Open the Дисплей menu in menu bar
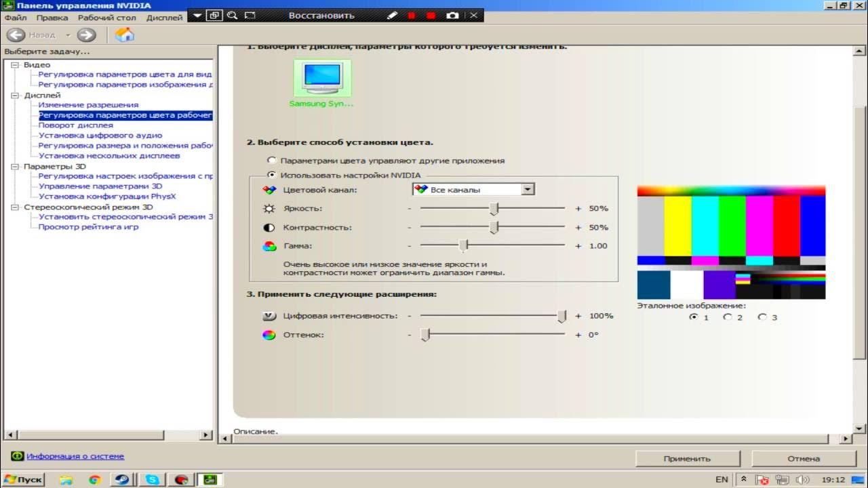 (x=164, y=18)
